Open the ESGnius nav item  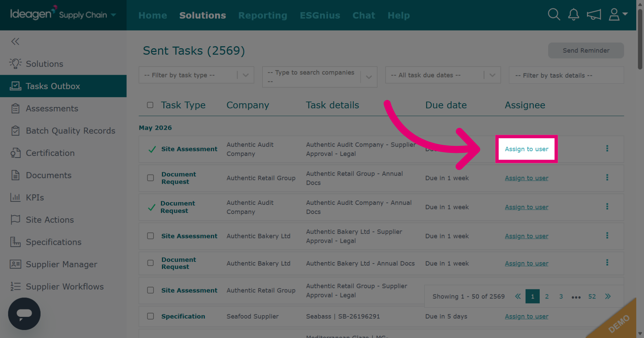pyautogui.click(x=320, y=15)
